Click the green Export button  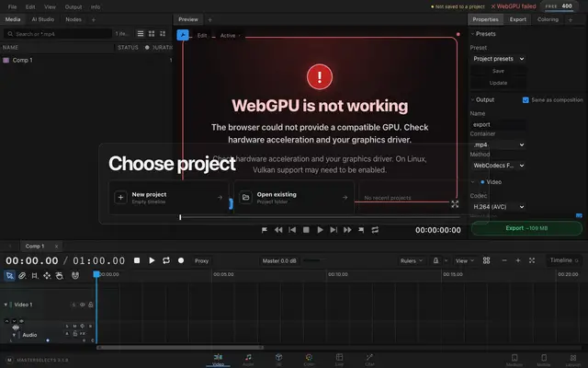click(526, 228)
